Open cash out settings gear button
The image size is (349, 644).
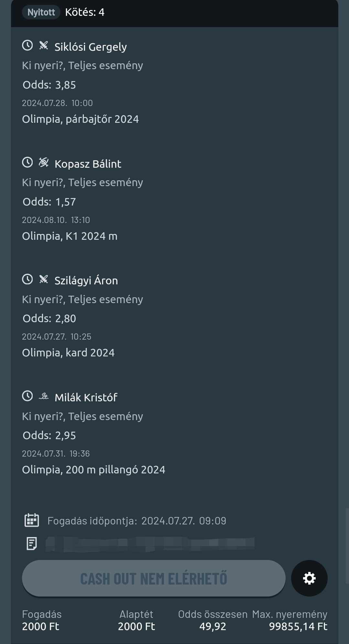[309, 578]
